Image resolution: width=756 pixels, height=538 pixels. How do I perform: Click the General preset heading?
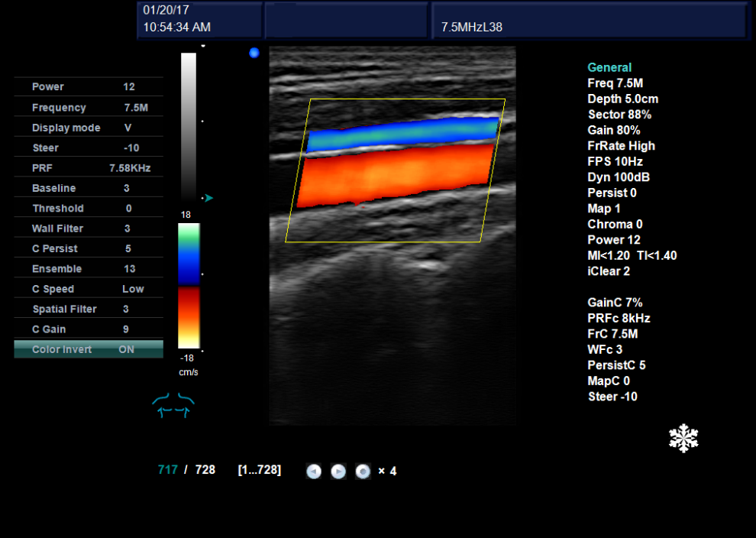click(609, 67)
